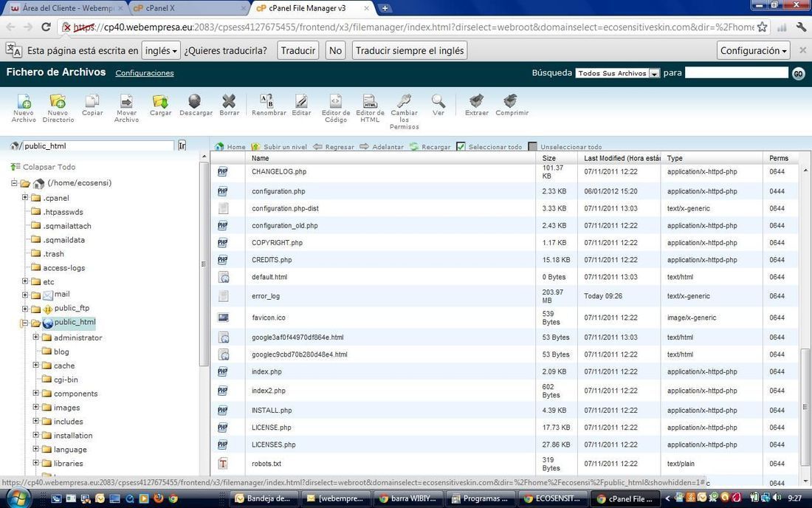Viewport: 812px width, 508px height.
Task: Select the Renombrar tool
Action: click(269, 105)
